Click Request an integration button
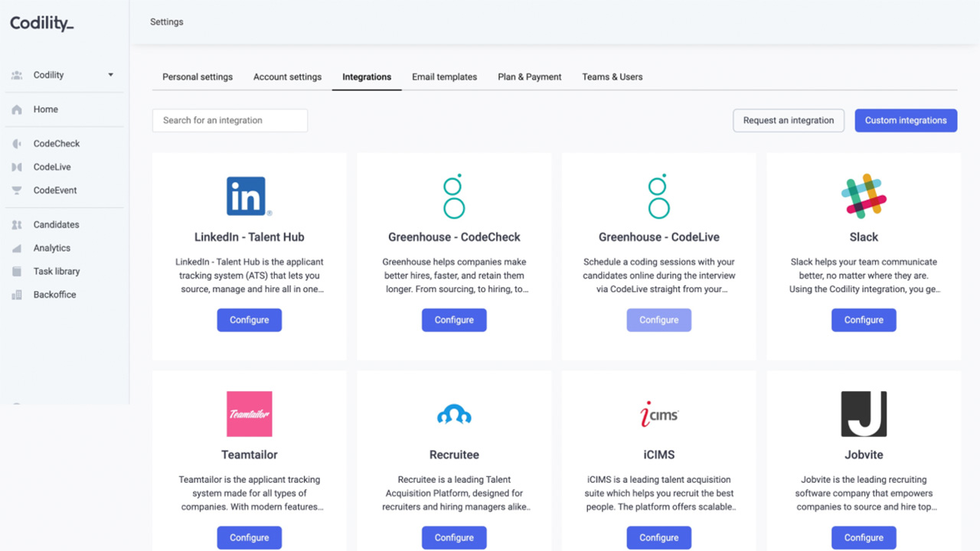The height and width of the screenshot is (551, 980). tap(789, 120)
